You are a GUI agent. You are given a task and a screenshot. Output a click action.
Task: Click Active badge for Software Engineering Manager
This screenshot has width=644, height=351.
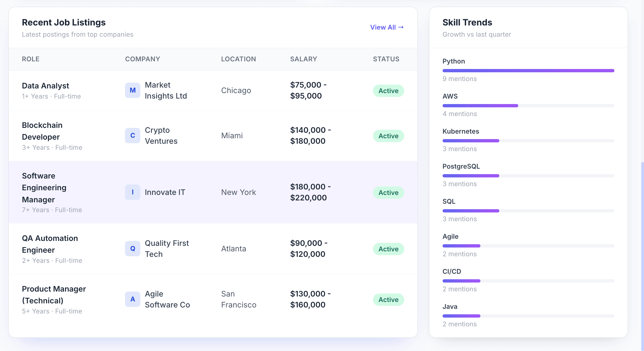tap(388, 192)
